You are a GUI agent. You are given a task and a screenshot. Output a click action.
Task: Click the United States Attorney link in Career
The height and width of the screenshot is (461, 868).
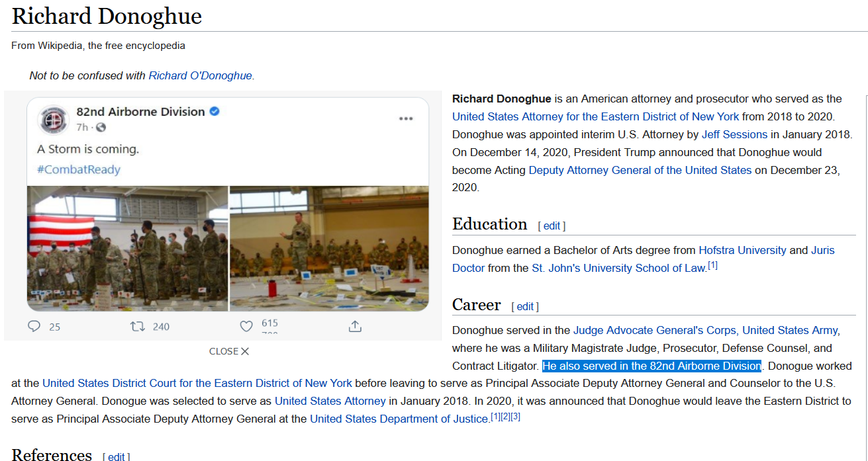330,401
